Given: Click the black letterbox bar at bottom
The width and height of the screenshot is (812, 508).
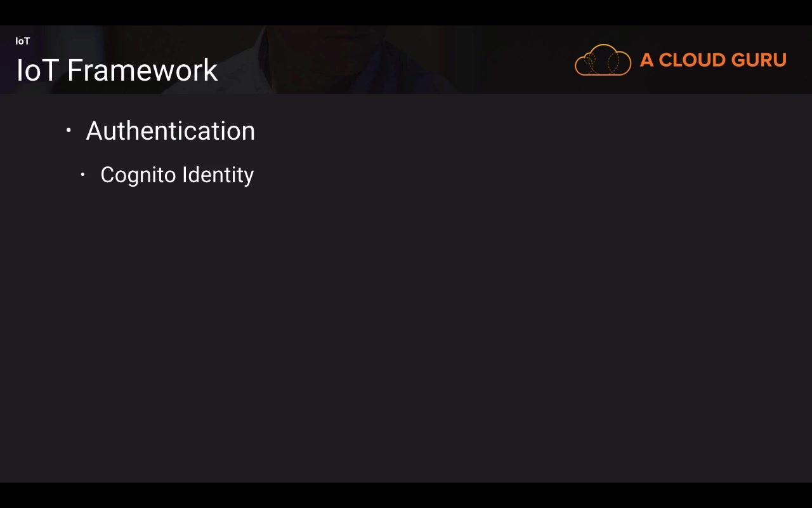Looking at the screenshot, I should [406, 495].
